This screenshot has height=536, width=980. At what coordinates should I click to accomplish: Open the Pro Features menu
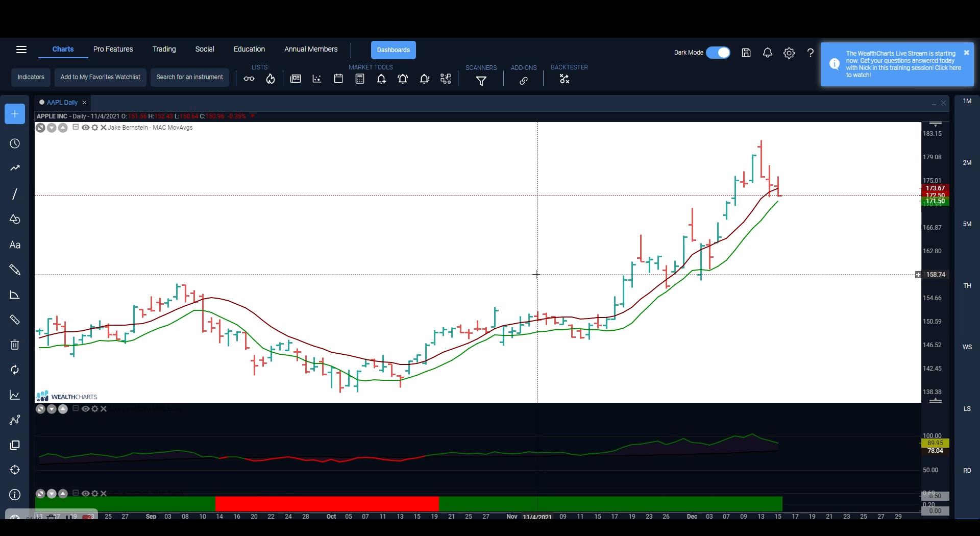pyautogui.click(x=113, y=49)
